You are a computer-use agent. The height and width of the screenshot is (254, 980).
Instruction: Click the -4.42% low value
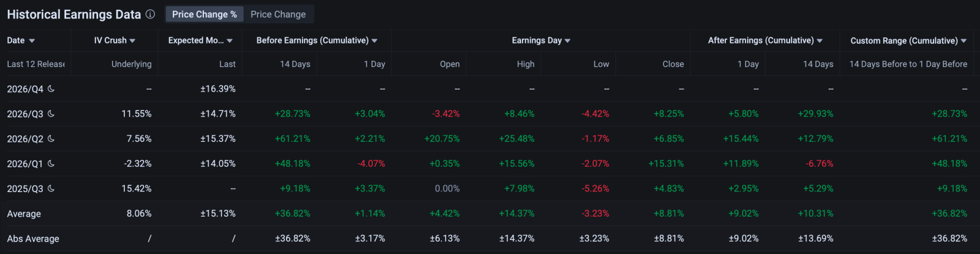(x=595, y=114)
